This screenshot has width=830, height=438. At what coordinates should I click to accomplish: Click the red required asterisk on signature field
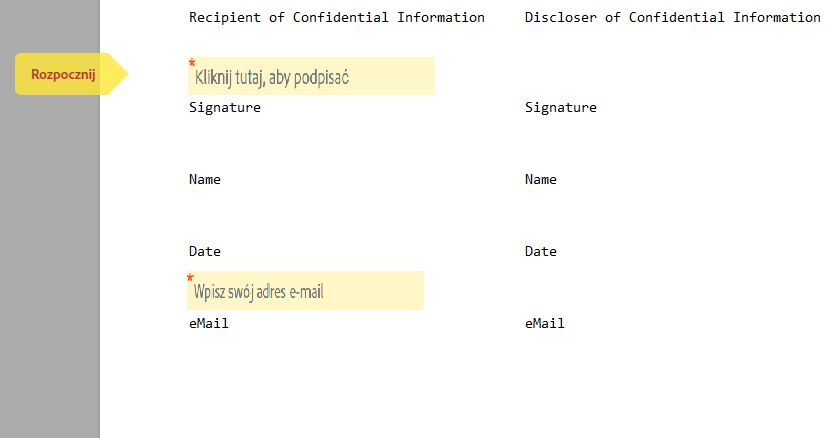[x=192, y=62]
